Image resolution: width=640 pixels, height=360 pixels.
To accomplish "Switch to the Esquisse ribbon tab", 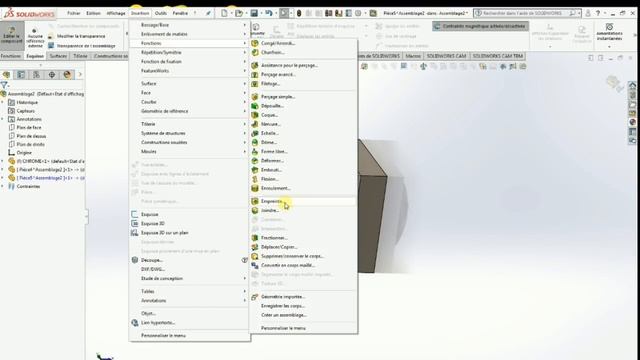I will pyautogui.click(x=35, y=56).
